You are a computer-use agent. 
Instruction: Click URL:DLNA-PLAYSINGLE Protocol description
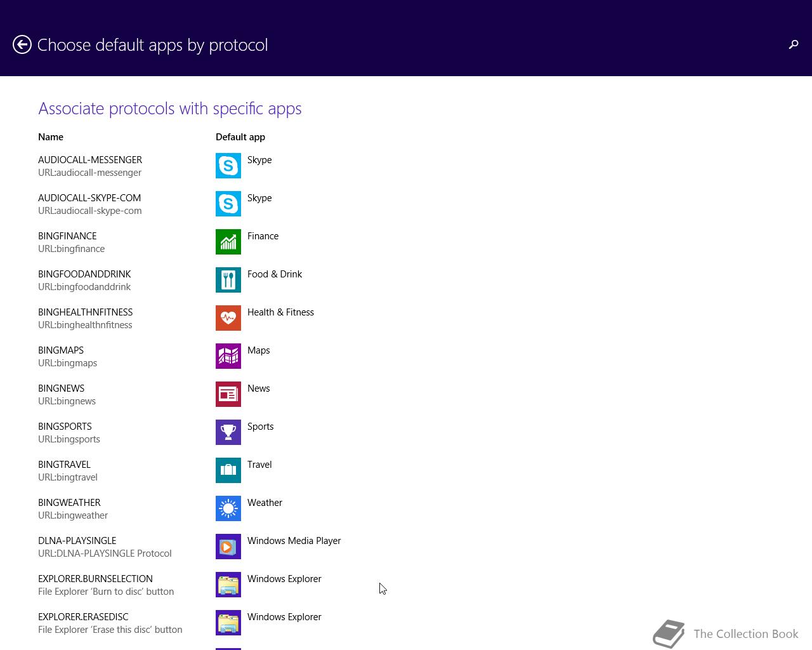coord(105,554)
